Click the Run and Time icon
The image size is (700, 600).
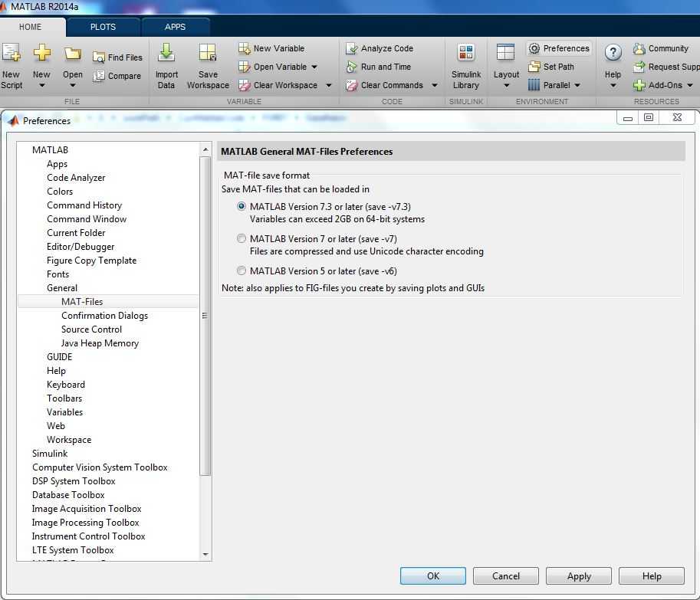[x=352, y=67]
